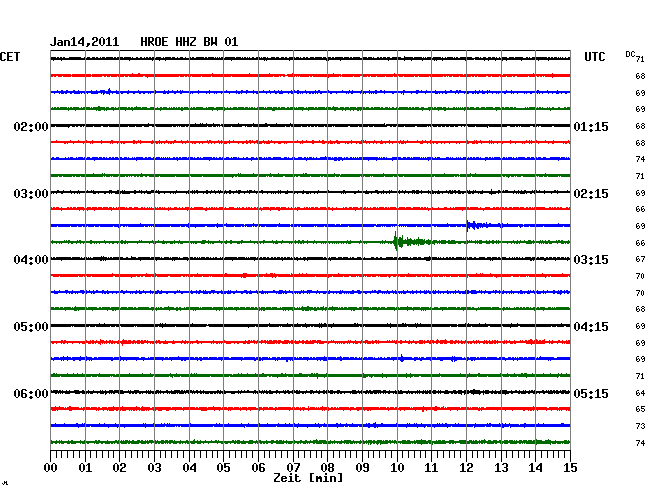Click the blue seismic burst near minute 12
This screenshot has width=650, height=494.
point(477,225)
